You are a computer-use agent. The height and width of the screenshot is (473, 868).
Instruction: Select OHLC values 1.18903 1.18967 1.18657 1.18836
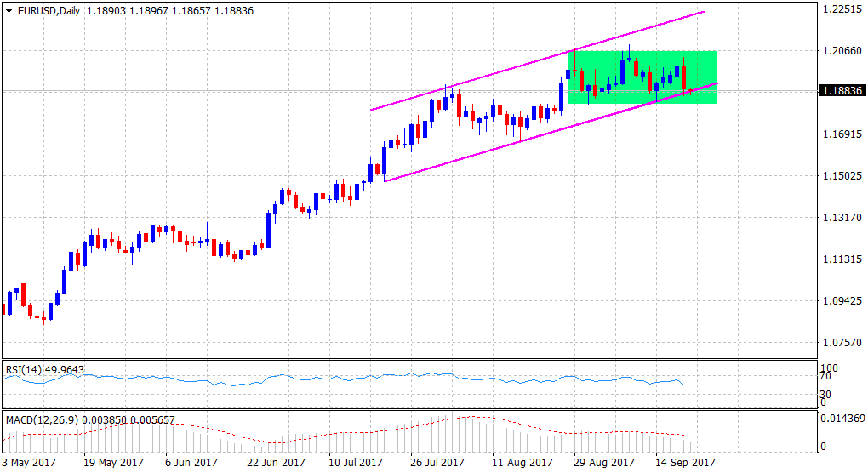(x=170, y=11)
